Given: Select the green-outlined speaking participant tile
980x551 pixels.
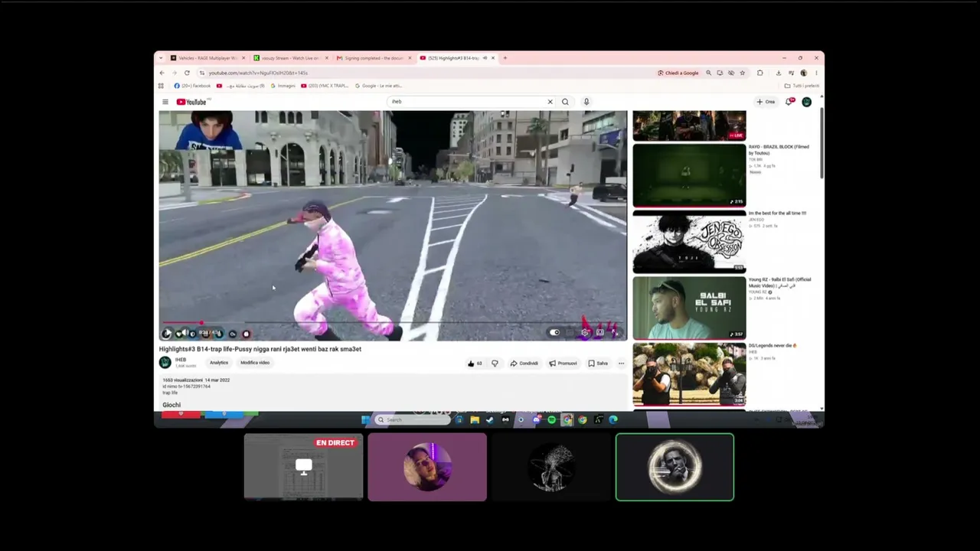Looking at the screenshot, I should click(x=675, y=467).
